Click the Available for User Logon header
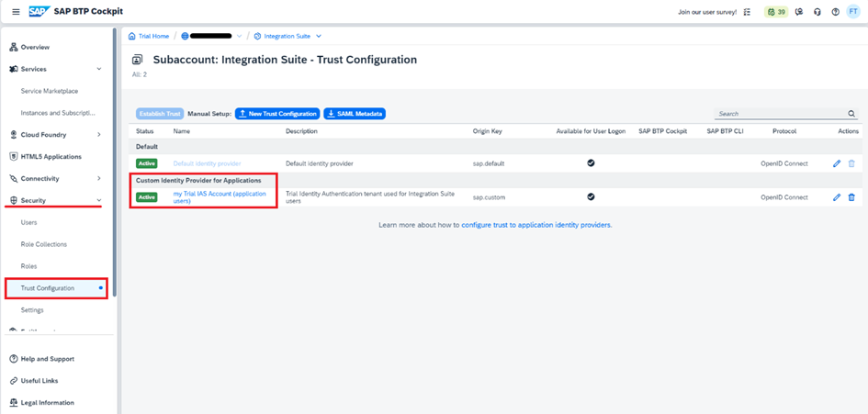The width and height of the screenshot is (868, 414). point(591,132)
